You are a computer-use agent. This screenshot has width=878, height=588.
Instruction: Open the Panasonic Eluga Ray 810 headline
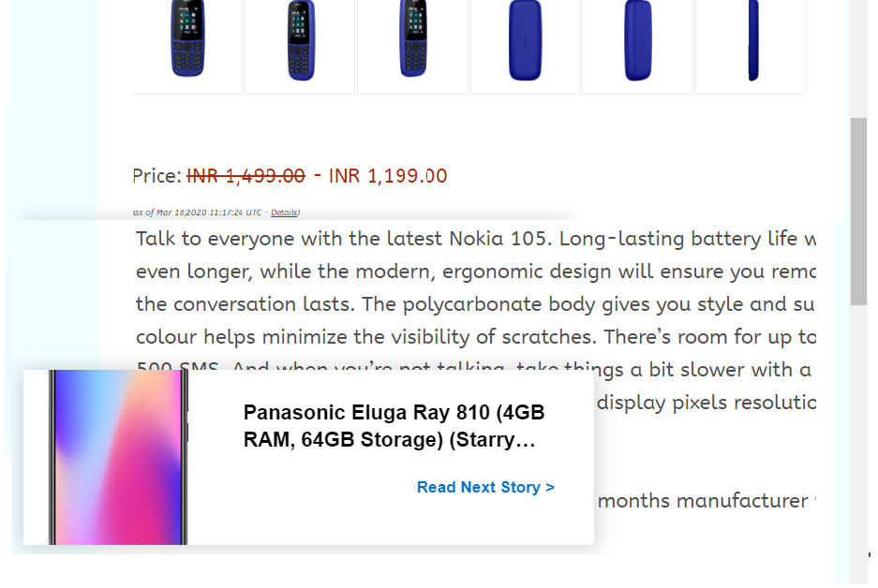394,427
